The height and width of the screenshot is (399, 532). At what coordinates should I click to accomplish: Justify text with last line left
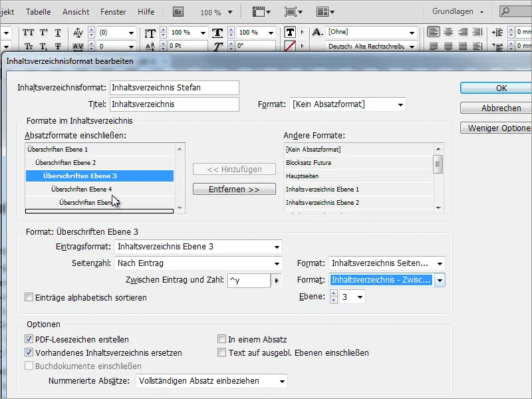pos(434,46)
